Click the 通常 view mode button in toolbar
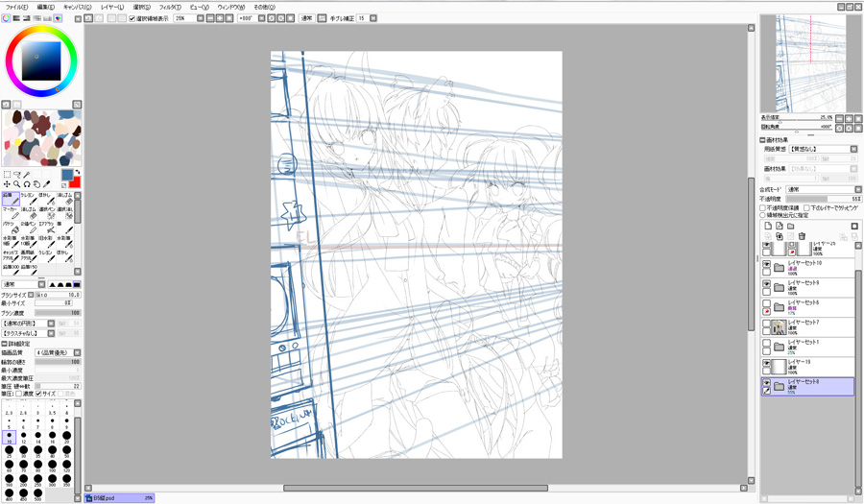The height and width of the screenshot is (504, 864). point(306,18)
